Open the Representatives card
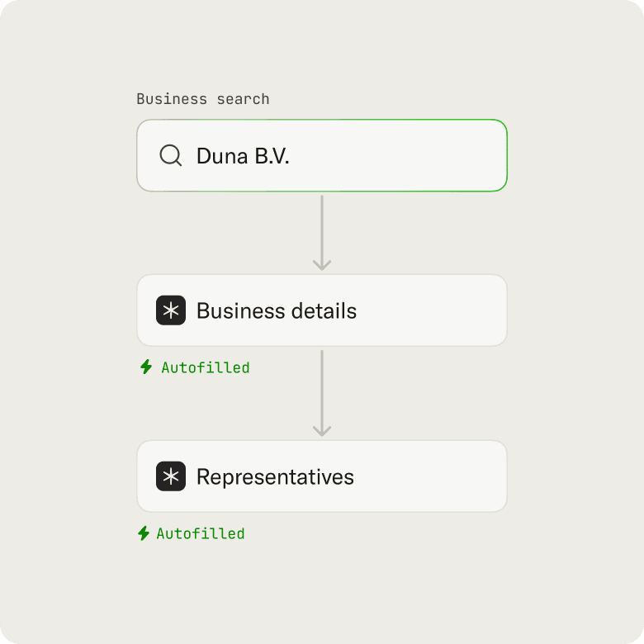This screenshot has height=644, width=644. tap(322, 476)
